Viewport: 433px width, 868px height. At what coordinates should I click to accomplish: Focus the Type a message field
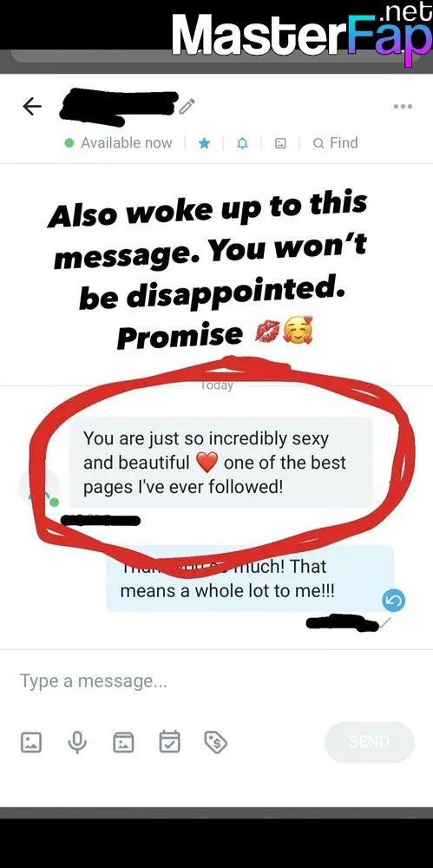point(217,681)
